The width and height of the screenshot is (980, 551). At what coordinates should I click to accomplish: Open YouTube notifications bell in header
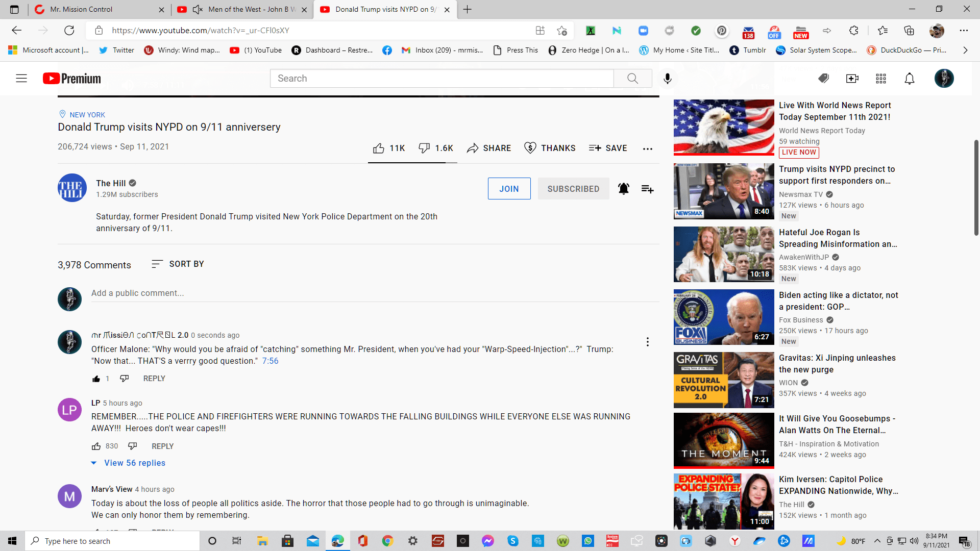point(909,79)
